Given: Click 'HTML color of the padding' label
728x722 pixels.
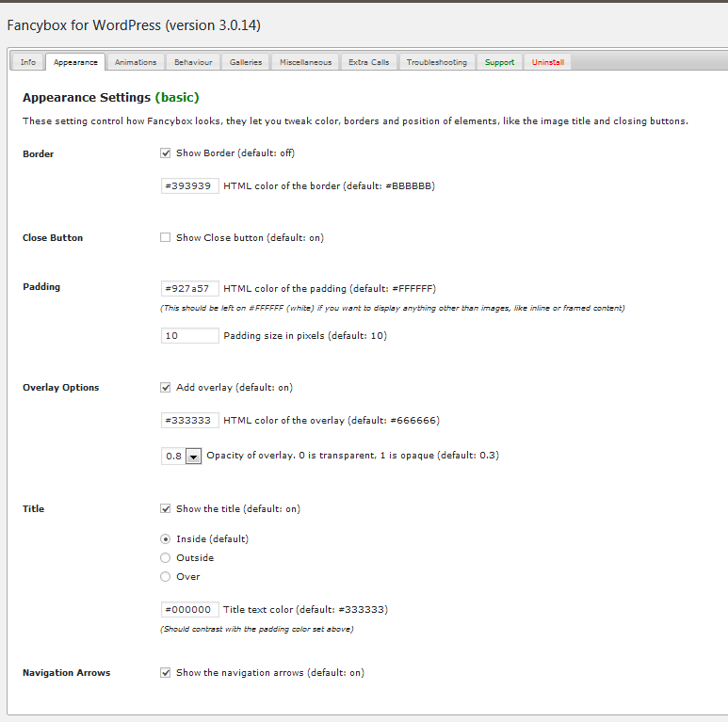Looking at the screenshot, I should point(330,289).
